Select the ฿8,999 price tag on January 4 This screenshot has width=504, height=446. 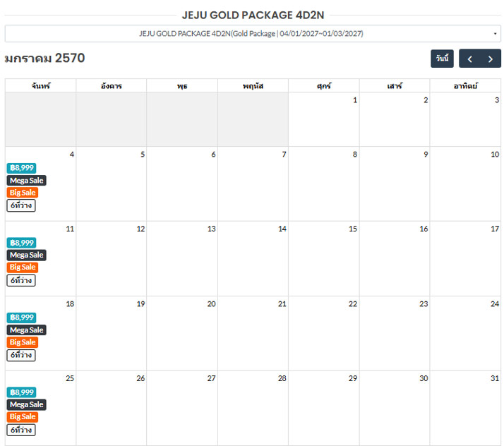pos(22,168)
